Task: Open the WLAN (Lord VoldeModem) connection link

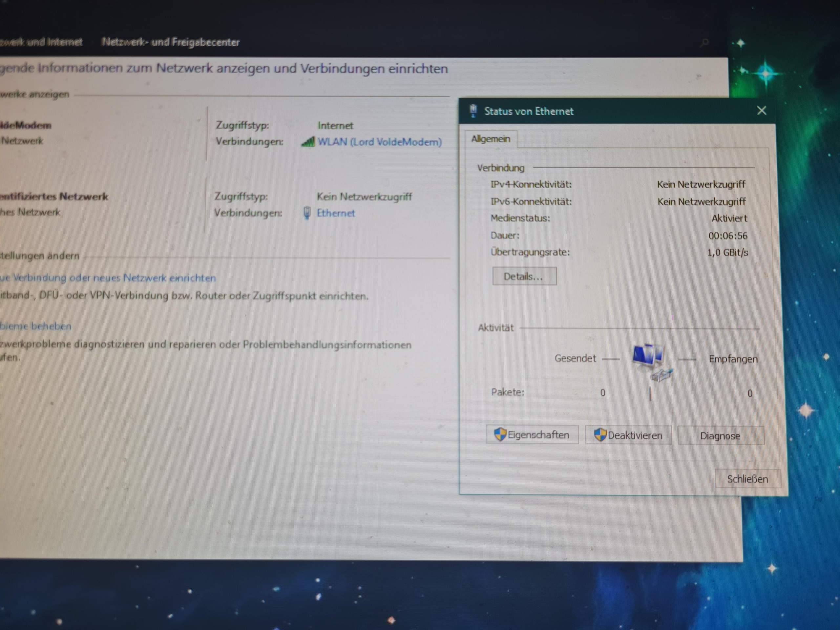Action: click(379, 142)
